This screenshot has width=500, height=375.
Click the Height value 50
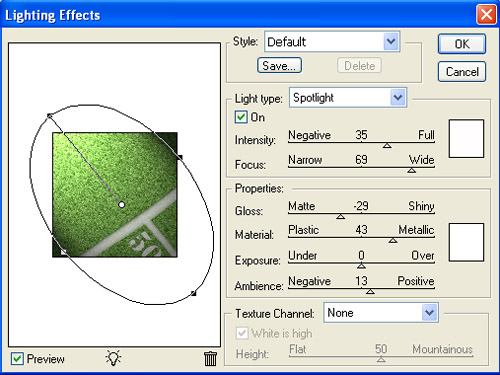tap(381, 349)
